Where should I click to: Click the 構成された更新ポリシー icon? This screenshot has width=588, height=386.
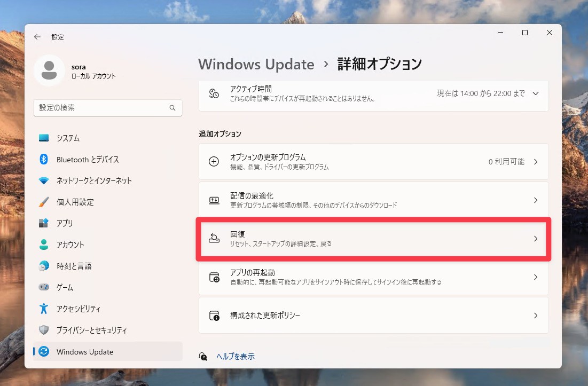tap(214, 316)
